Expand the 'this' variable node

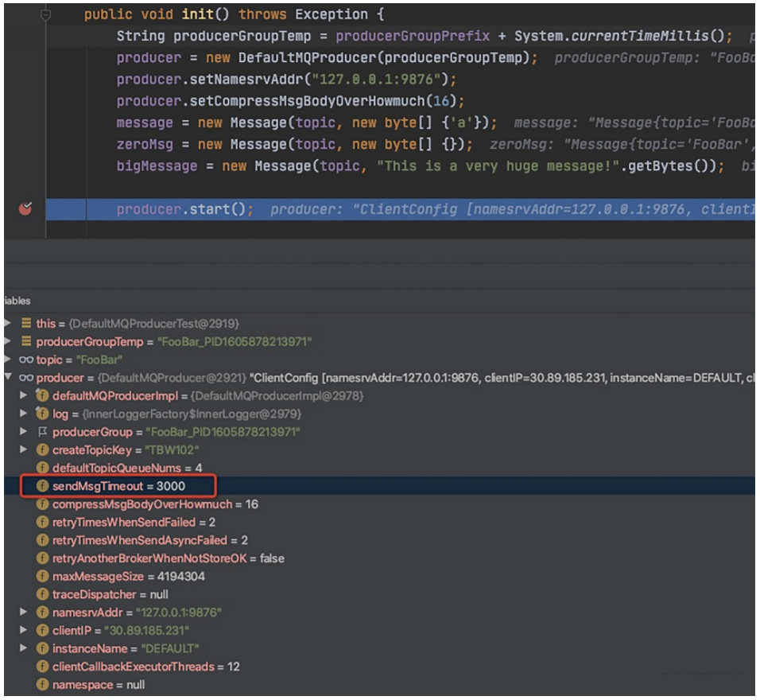click(x=8, y=323)
